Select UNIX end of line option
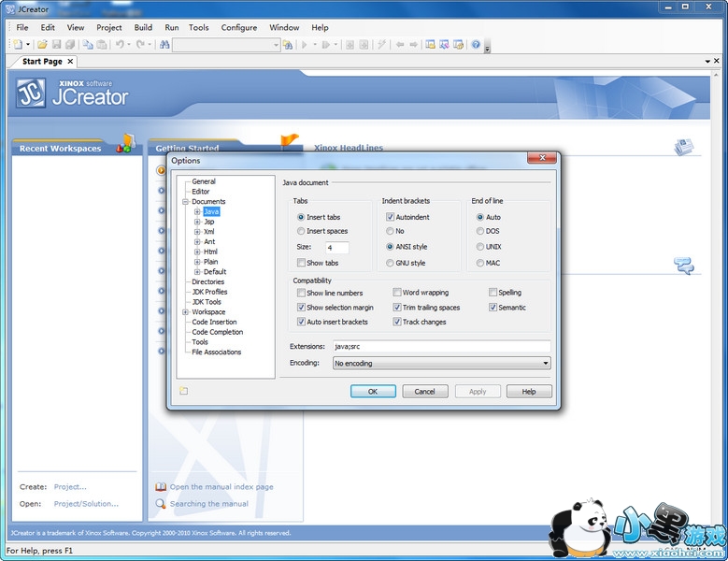The image size is (728, 561). pos(480,247)
